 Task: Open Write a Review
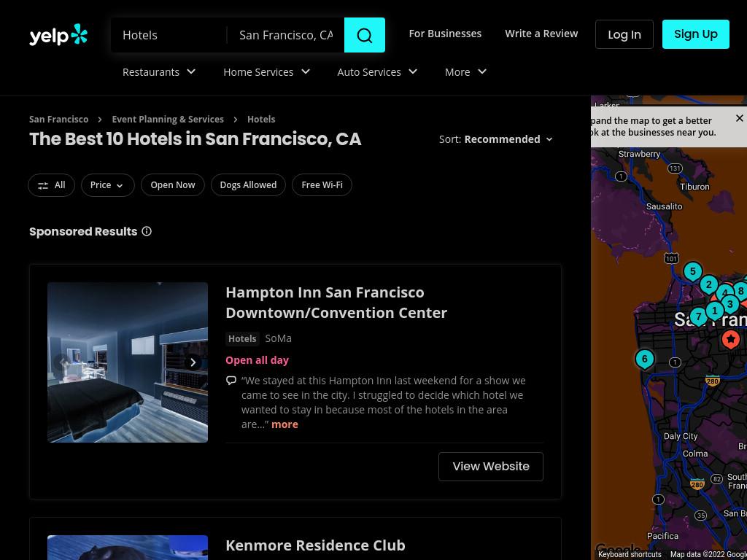[541, 34]
